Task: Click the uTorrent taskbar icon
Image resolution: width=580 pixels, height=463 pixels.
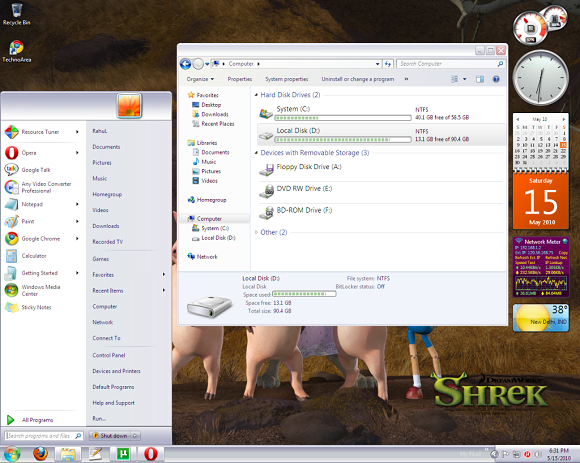Action: pos(122,454)
